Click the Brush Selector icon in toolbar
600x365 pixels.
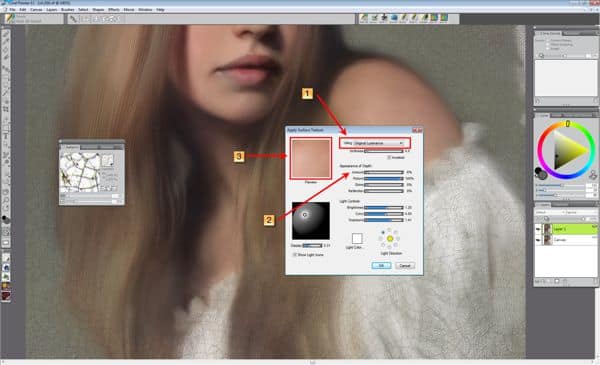9,19
